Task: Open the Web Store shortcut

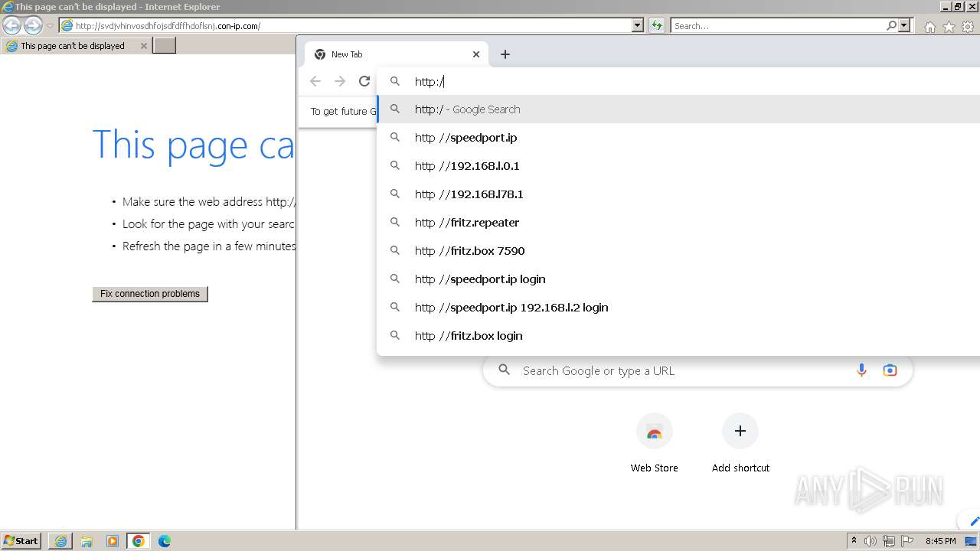Action: click(x=655, y=444)
